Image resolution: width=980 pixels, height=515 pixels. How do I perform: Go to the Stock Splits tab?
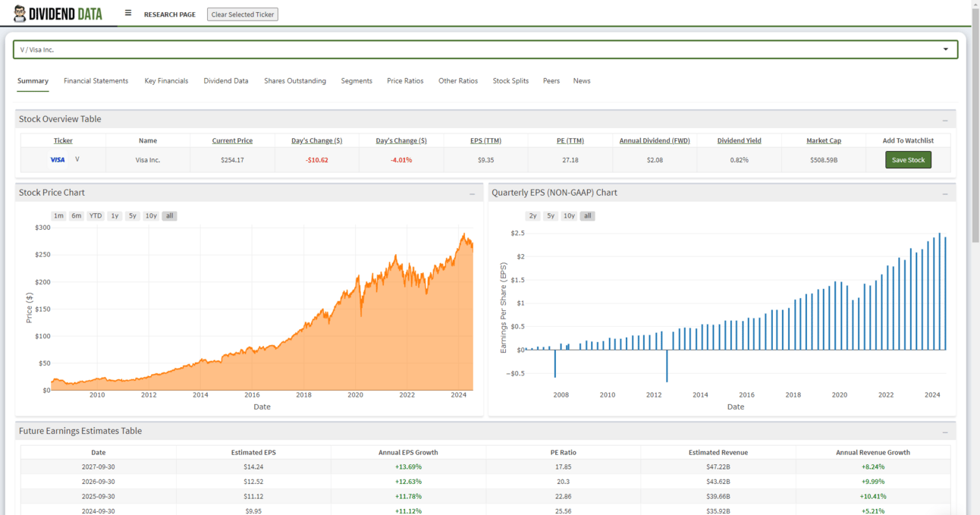click(510, 81)
